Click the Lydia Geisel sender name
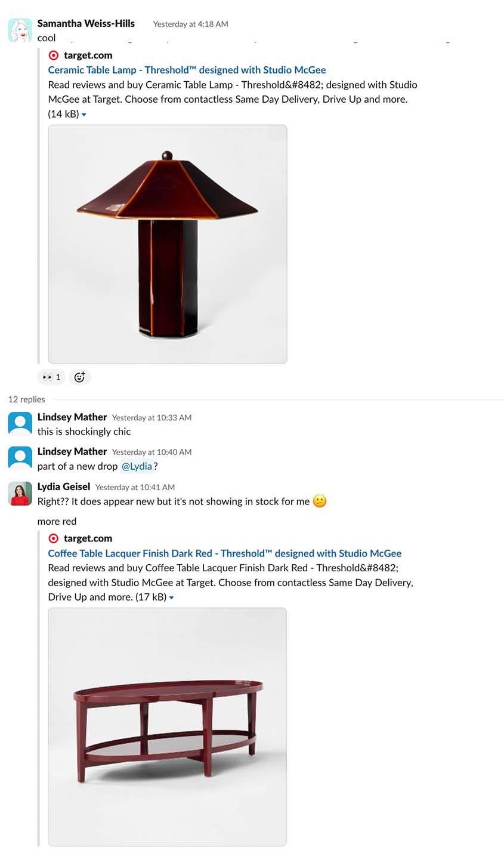The image size is (504, 862). click(x=63, y=487)
